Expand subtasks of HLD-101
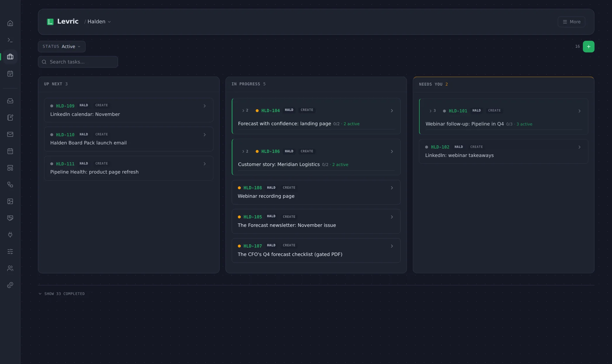This screenshot has width=612, height=364. click(x=432, y=111)
